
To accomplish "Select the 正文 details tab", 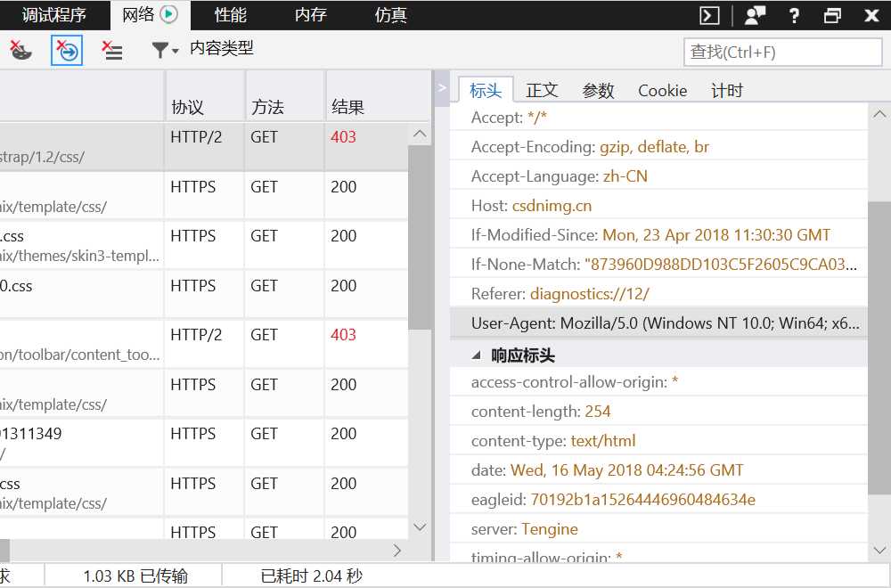I will coord(542,90).
